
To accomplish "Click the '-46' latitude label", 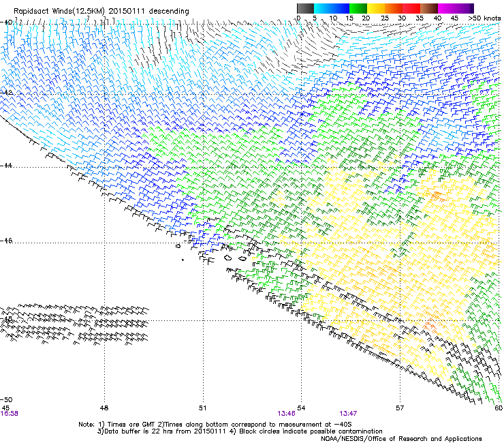I will (x=6, y=241).
